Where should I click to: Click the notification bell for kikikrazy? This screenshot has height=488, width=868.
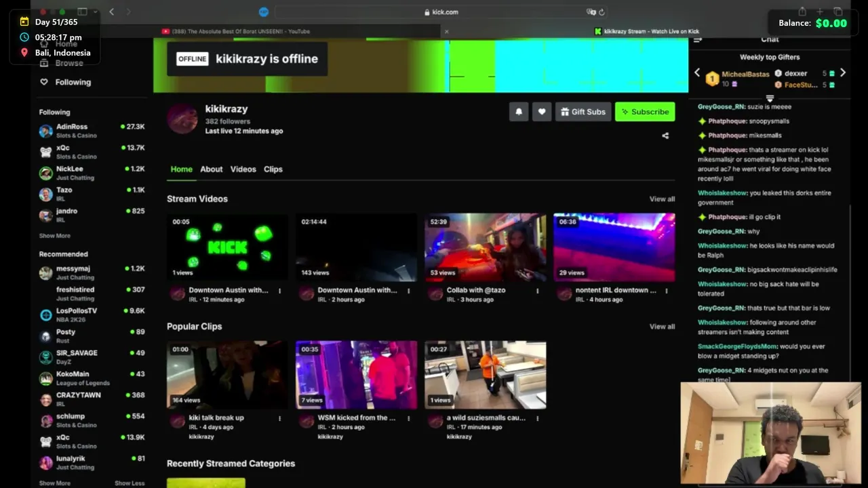click(x=519, y=112)
